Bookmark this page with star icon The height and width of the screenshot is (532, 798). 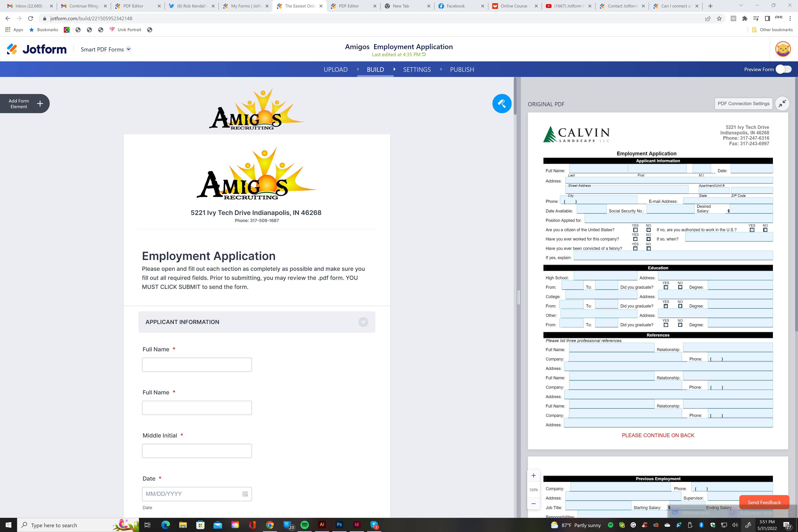click(719, 18)
